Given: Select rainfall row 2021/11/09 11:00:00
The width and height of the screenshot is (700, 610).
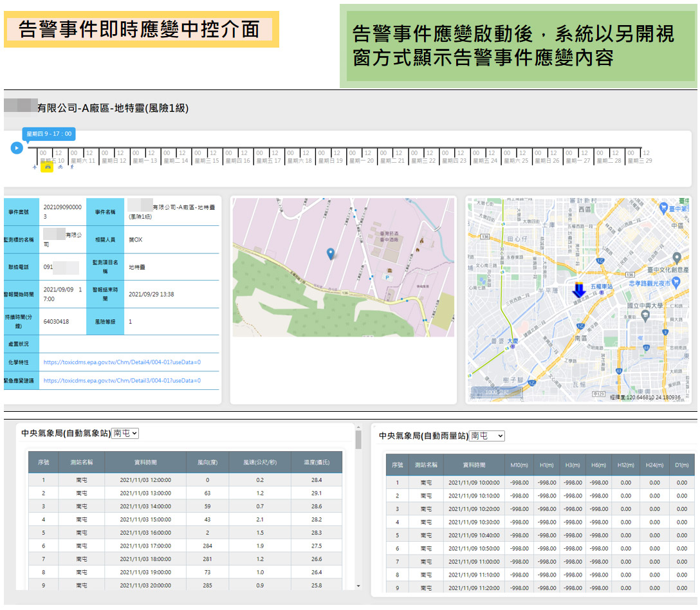Looking at the screenshot, I should click(x=540, y=561).
